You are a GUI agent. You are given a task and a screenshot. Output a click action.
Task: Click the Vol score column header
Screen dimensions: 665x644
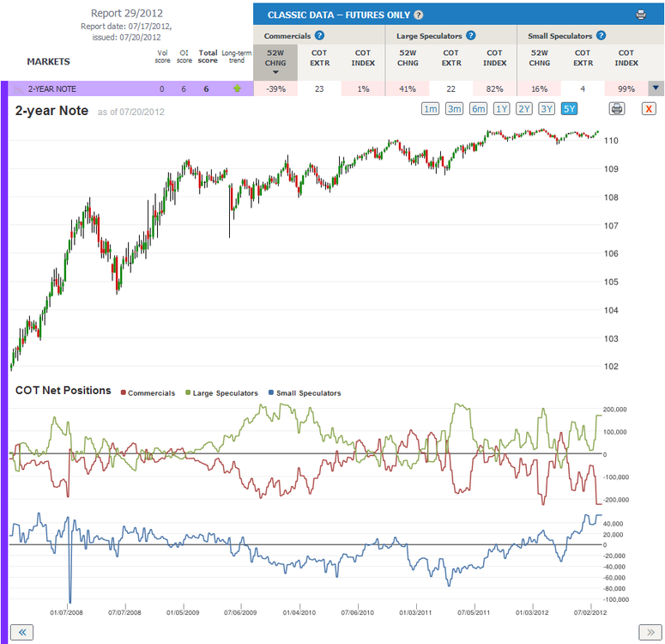(x=162, y=57)
